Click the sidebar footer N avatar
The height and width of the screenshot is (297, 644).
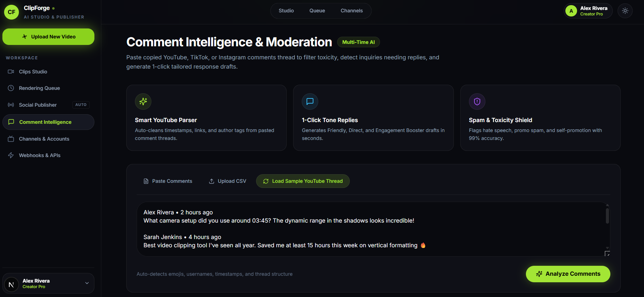(x=11, y=284)
